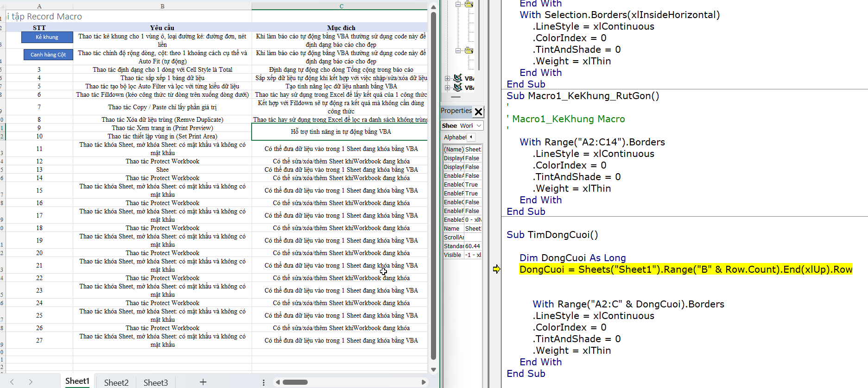Screen dimensions: 868x388
Task: Click the Canh hàng Cột button
Action: [48, 55]
